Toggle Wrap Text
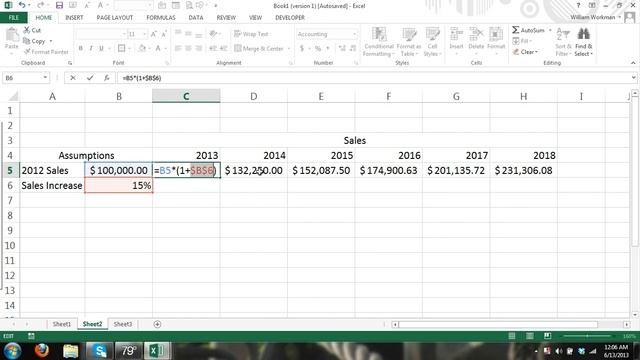 [251, 34]
